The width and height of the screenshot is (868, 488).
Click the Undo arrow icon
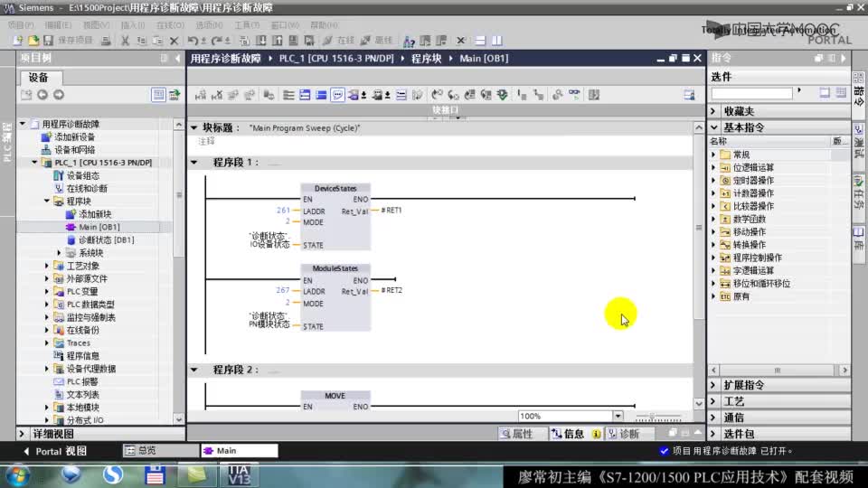pyautogui.click(x=193, y=41)
